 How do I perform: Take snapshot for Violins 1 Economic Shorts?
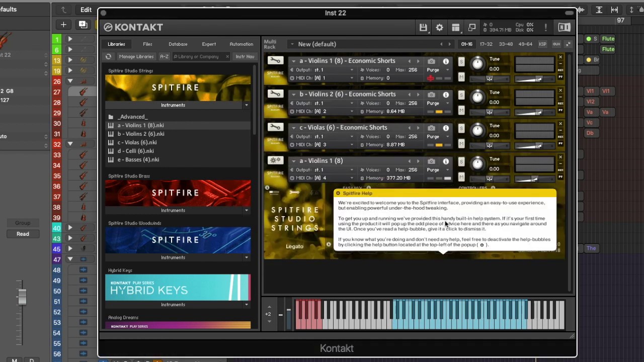[431, 61]
